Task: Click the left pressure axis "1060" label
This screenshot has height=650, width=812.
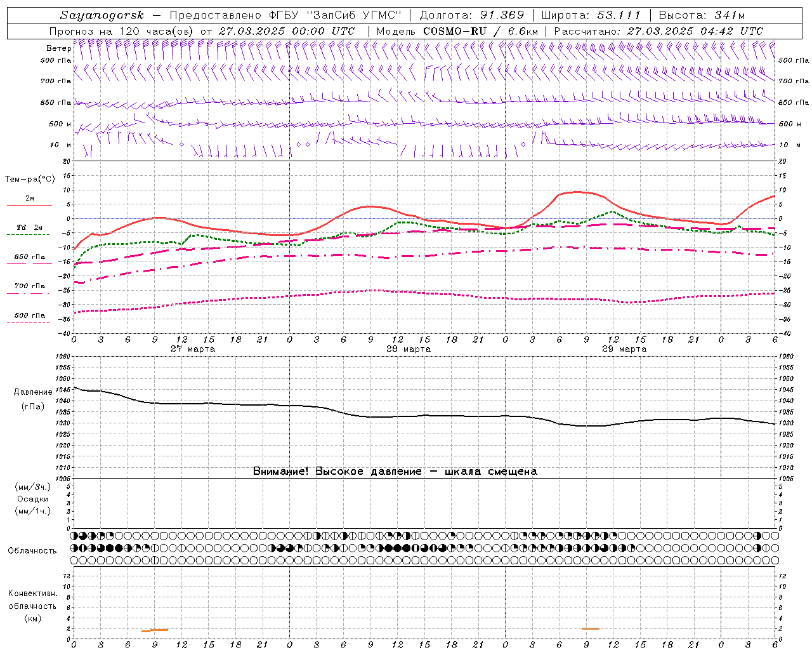Action: point(63,357)
